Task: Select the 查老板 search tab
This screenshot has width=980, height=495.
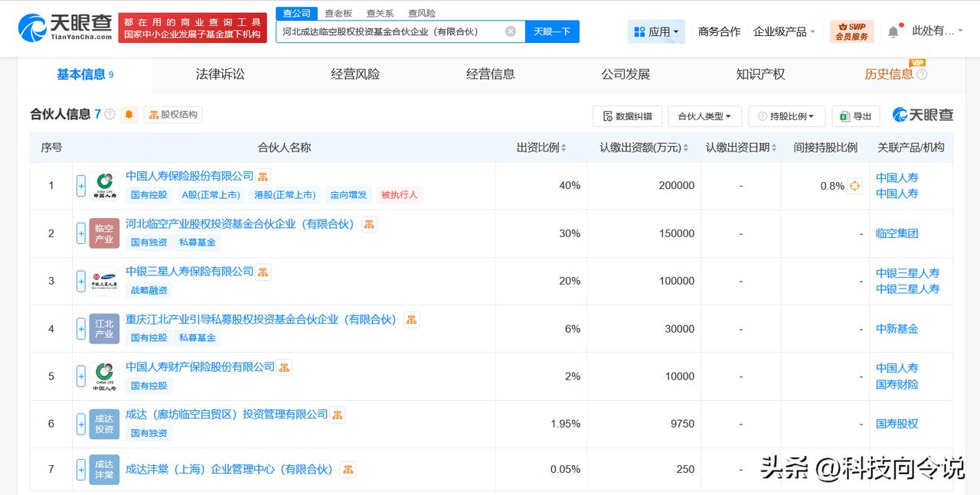Action: 338,13
